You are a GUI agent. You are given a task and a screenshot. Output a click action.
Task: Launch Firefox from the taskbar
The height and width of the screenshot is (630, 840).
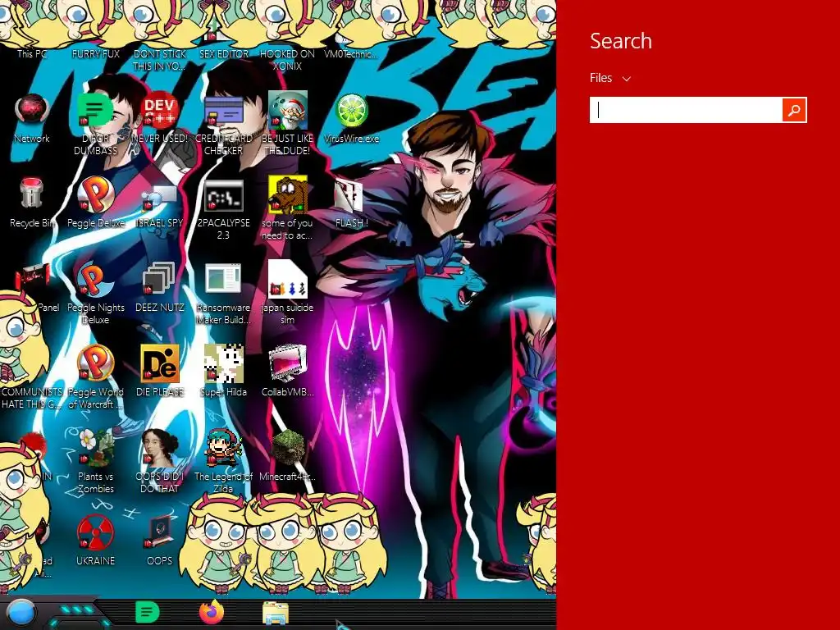coord(212,612)
